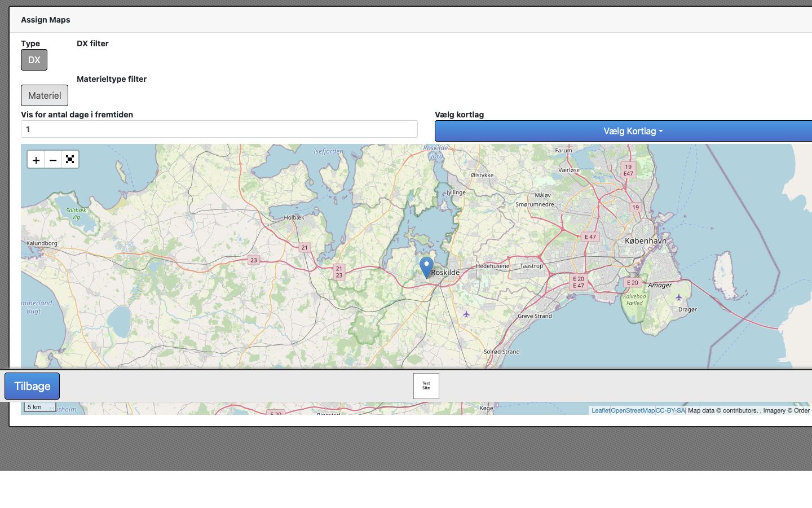This screenshot has height=508, width=812.
Task: Click the Jyllinge label on map
Action: tap(456, 192)
